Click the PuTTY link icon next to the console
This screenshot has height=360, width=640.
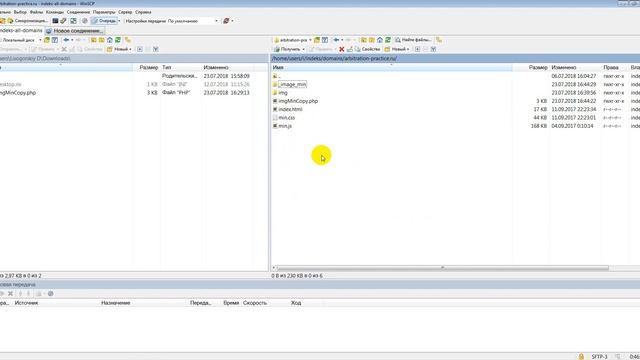(x=63, y=21)
